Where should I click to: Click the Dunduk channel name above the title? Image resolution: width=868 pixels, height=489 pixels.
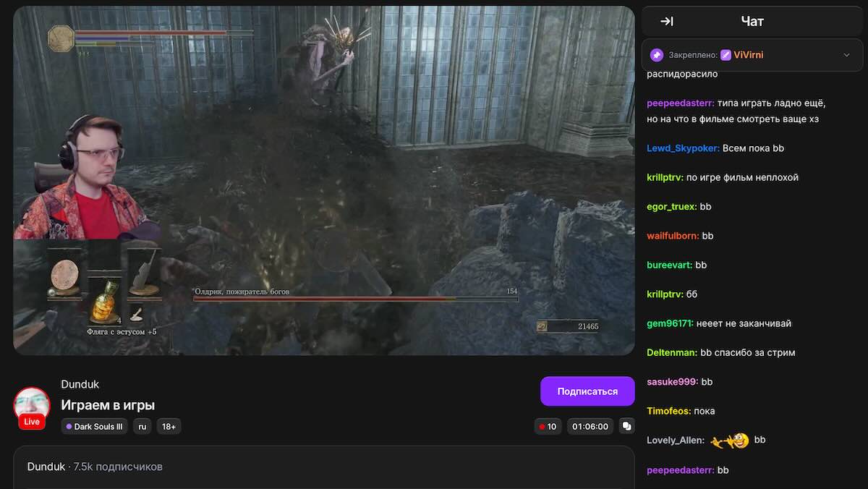tap(80, 384)
